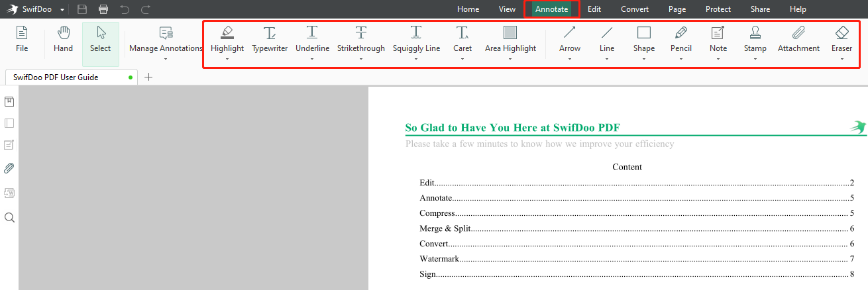Open the annotations list sidebar panel

click(x=9, y=145)
